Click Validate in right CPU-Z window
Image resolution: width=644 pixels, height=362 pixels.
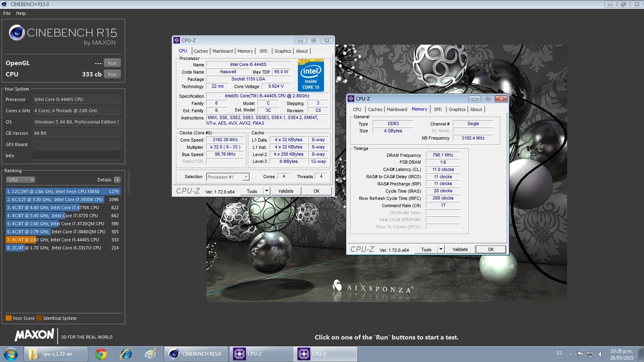[460, 250]
